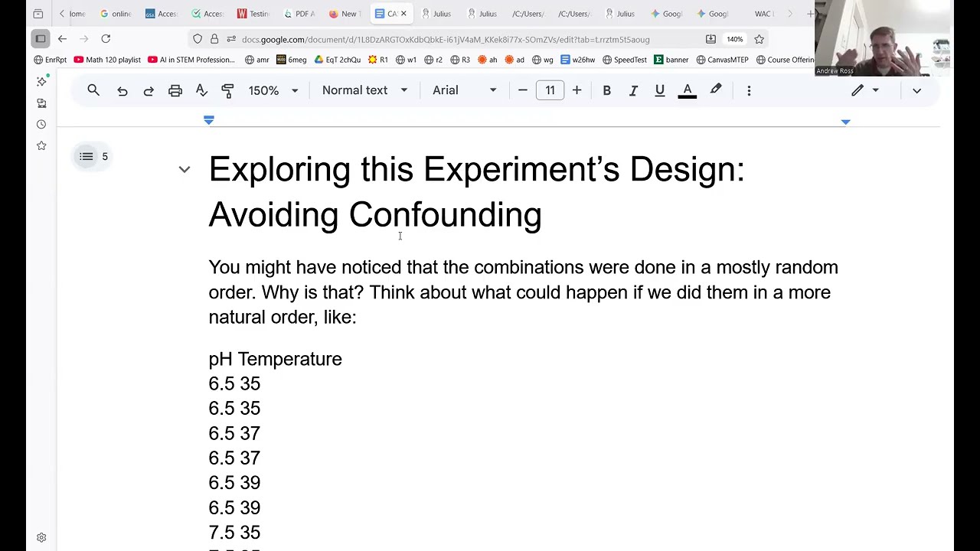Open the more toolbar options menu
Viewport: 980px width, 551px height.
click(749, 90)
